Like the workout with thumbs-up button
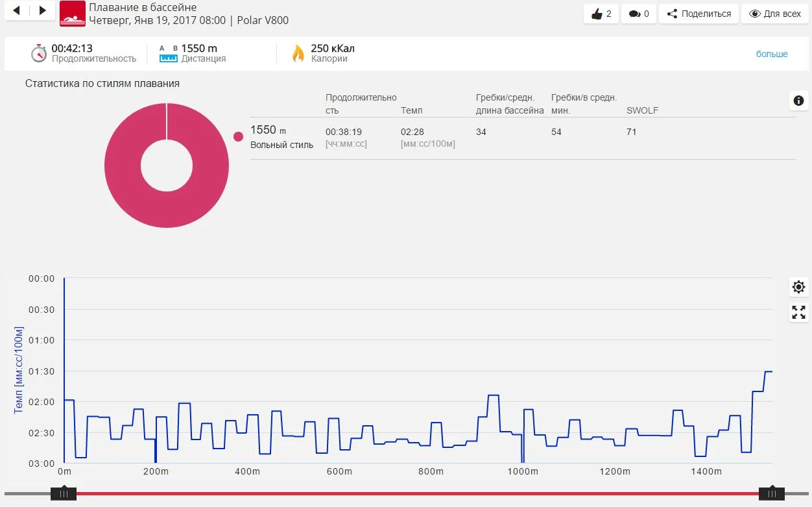This screenshot has height=507, width=812. 601,14
